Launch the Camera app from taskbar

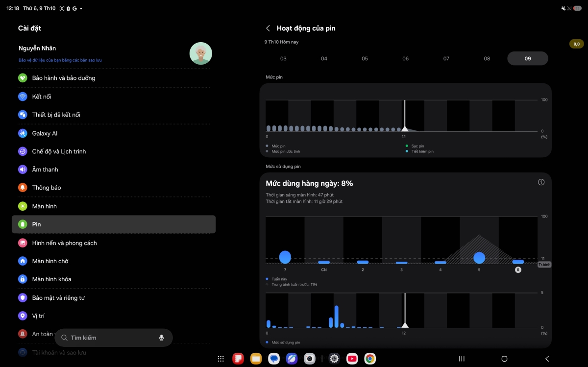click(x=309, y=359)
